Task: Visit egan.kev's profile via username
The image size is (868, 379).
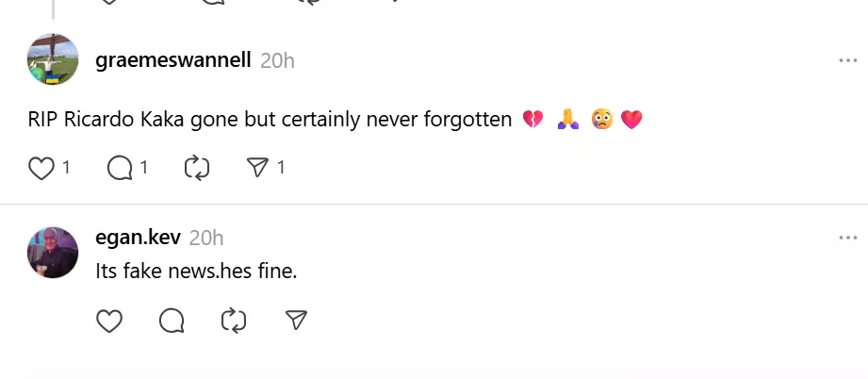Action: tap(138, 238)
